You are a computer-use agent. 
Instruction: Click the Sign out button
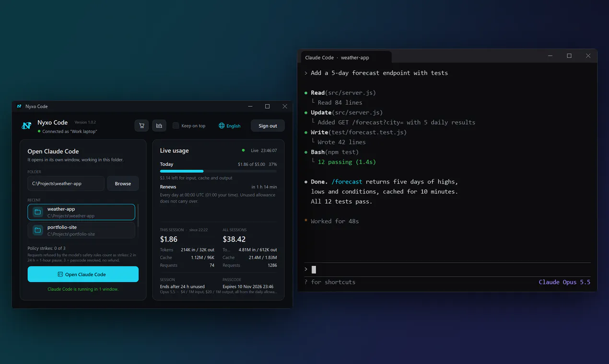coord(268,126)
